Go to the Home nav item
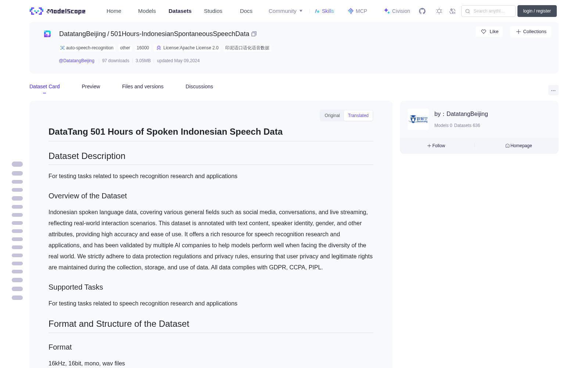The width and height of the screenshot is (588, 368). tap(114, 11)
